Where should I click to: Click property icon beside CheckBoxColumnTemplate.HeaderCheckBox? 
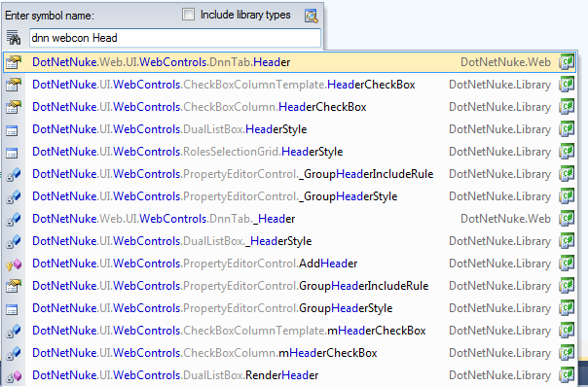coord(14,85)
